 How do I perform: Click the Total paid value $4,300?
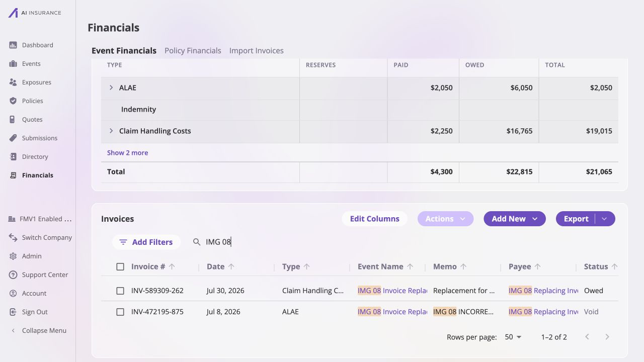(442, 172)
